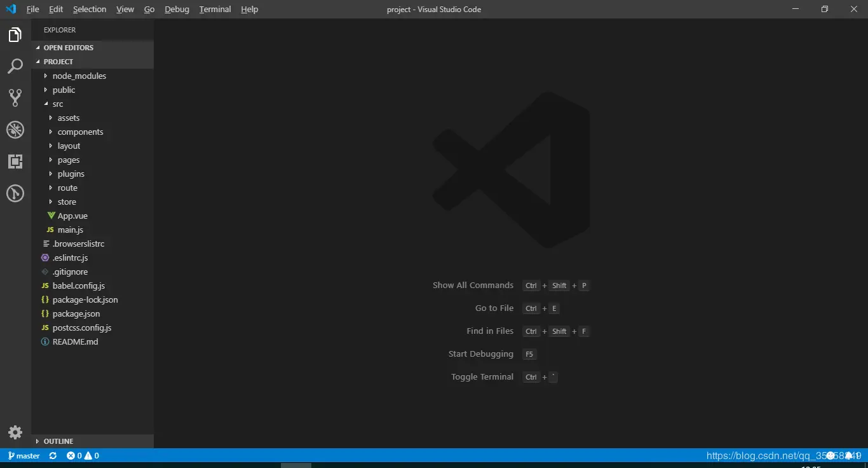Open the Edit menu
Image resolution: width=868 pixels, height=468 pixels.
tap(56, 10)
